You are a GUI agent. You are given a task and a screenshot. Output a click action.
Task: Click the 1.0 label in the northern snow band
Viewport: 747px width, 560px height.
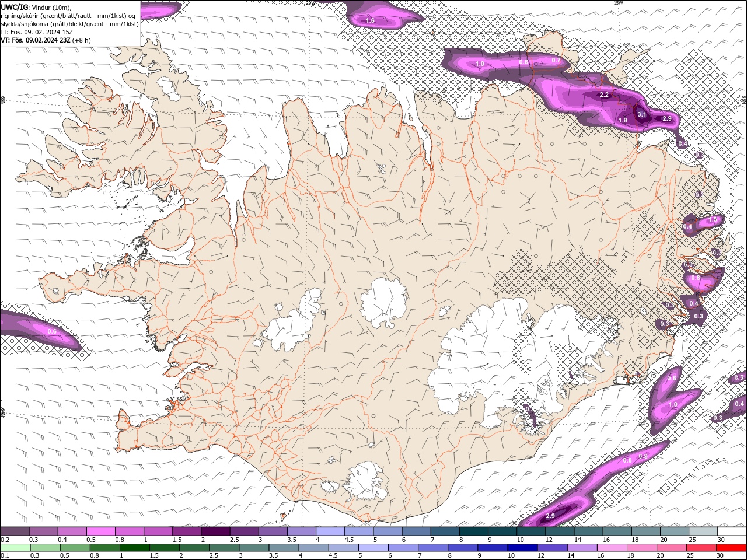coord(480,64)
